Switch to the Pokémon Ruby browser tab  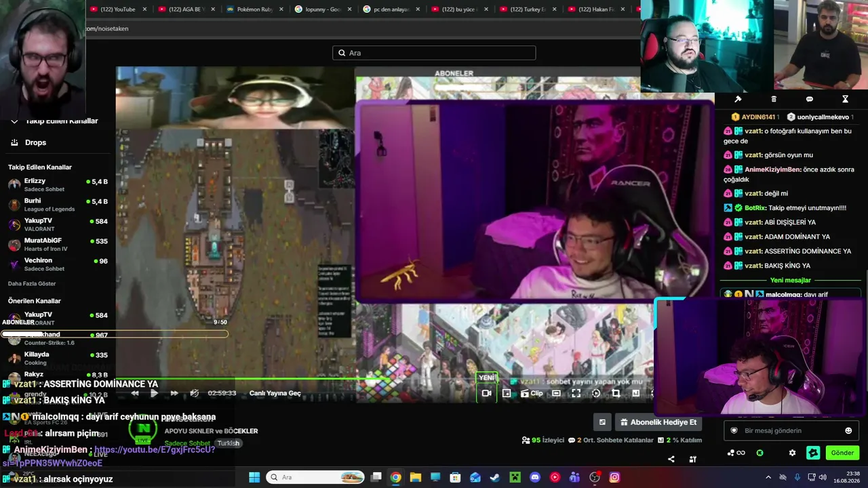pyautogui.click(x=255, y=9)
